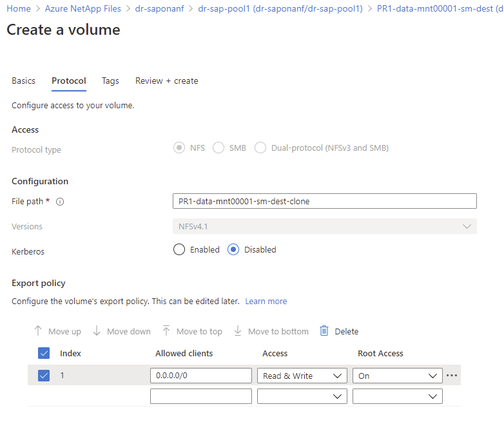This screenshot has height=422, width=504.
Task: Select the Kerberos Enabled radio button
Action: click(179, 249)
